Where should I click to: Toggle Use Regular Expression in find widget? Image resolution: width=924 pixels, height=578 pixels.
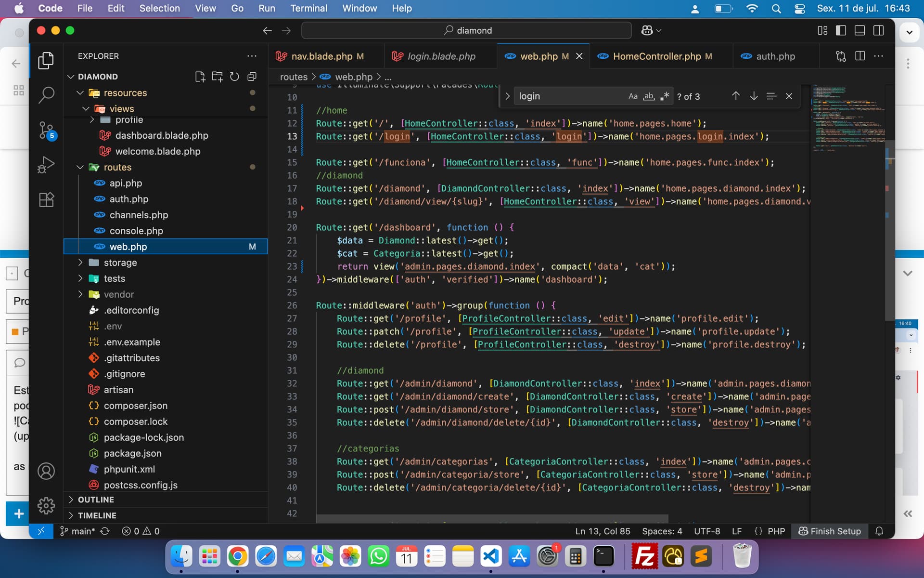coord(665,96)
